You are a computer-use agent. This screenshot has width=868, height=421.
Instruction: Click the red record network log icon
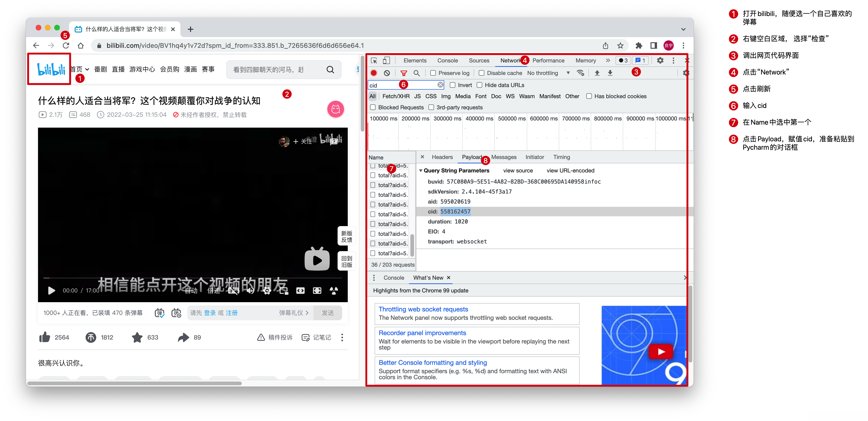pos(374,73)
